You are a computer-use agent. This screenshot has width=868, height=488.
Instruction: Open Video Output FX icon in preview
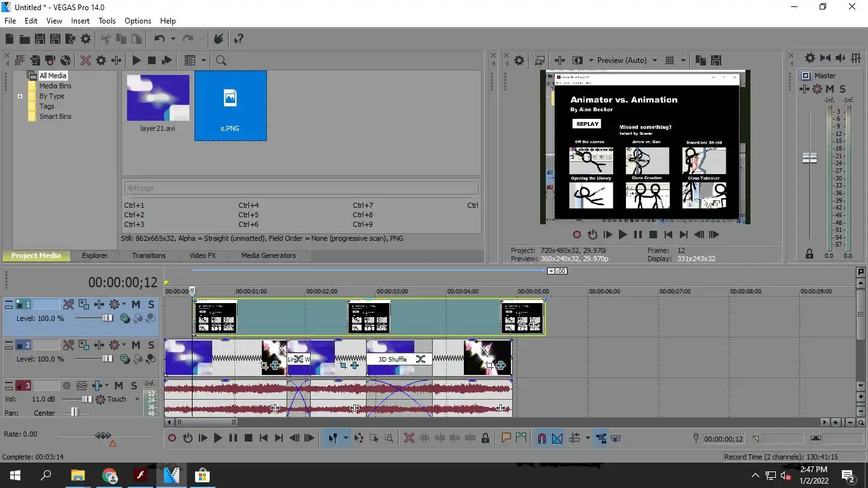pyautogui.click(x=560, y=60)
